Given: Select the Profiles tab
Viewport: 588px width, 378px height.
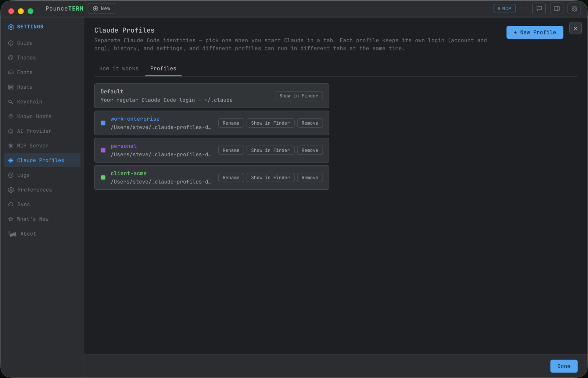Looking at the screenshot, I should (x=163, y=69).
